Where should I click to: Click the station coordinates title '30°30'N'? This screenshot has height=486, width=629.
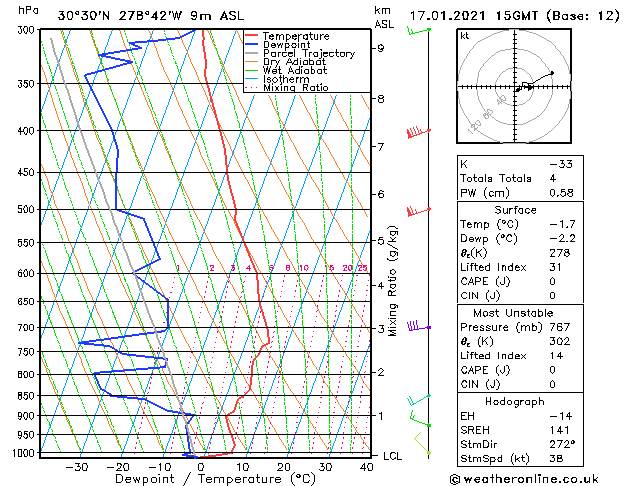(83, 16)
